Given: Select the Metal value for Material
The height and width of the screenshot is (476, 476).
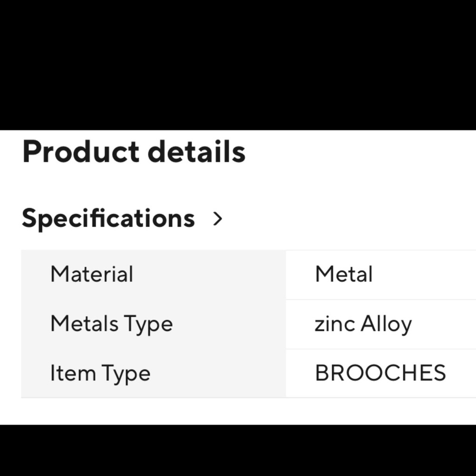Looking at the screenshot, I should (x=344, y=275).
